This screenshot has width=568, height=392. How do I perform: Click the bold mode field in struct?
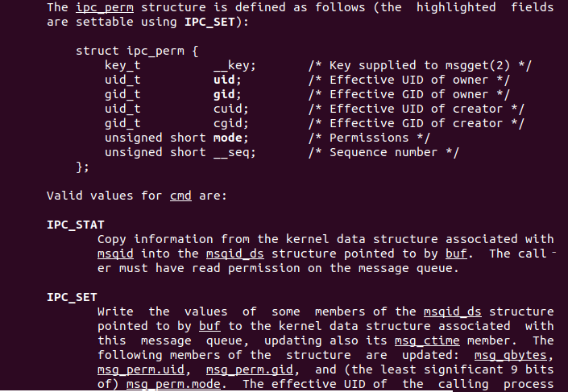[x=230, y=138]
